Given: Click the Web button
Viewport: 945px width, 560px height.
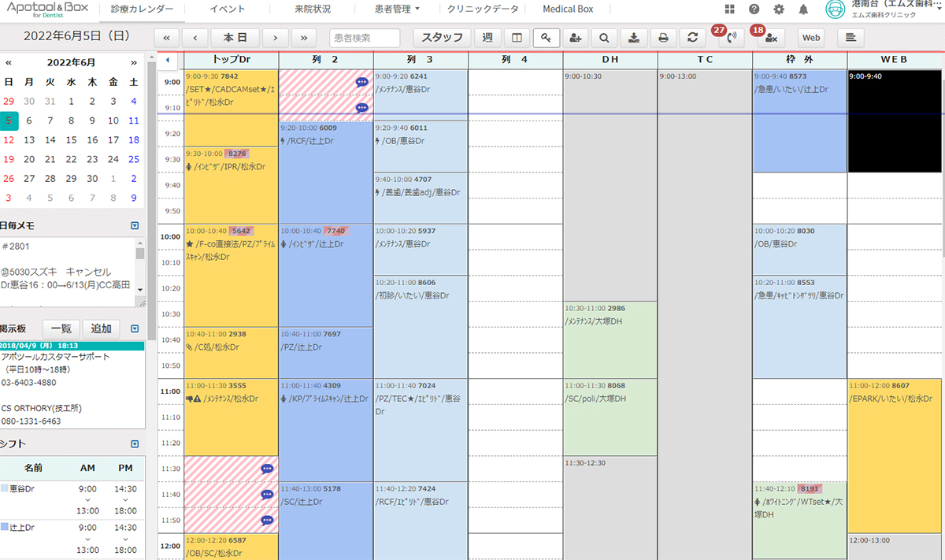Looking at the screenshot, I should (x=811, y=37).
